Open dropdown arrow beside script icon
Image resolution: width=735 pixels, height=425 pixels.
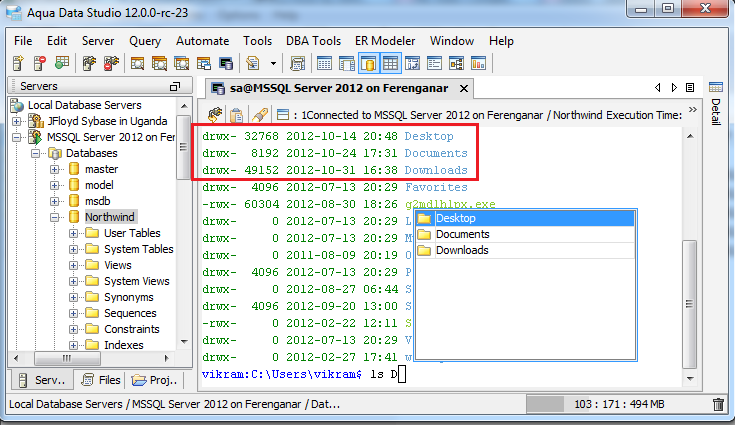click(273, 64)
